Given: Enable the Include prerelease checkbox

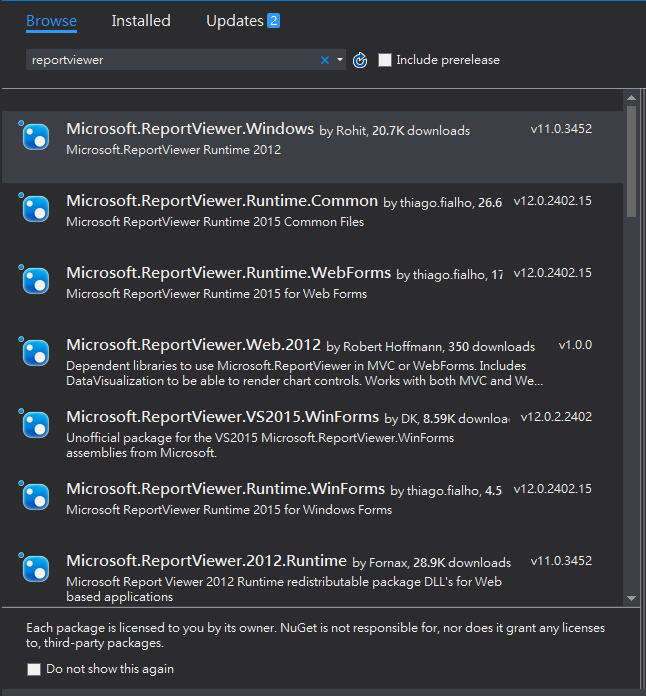Looking at the screenshot, I should tap(385, 60).
